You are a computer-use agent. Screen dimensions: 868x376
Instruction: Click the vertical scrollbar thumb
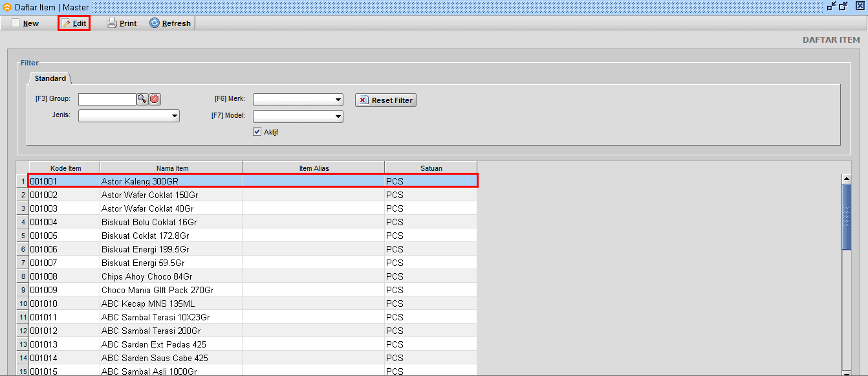[x=846, y=217]
